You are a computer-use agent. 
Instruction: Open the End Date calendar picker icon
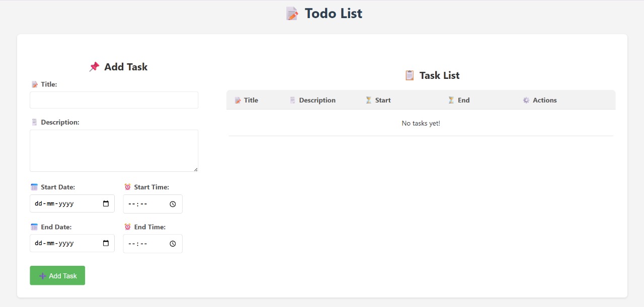coord(106,243)
